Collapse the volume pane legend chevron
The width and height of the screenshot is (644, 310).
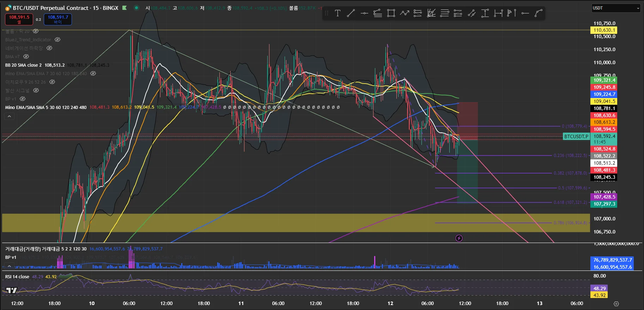(x=9, y=266)
